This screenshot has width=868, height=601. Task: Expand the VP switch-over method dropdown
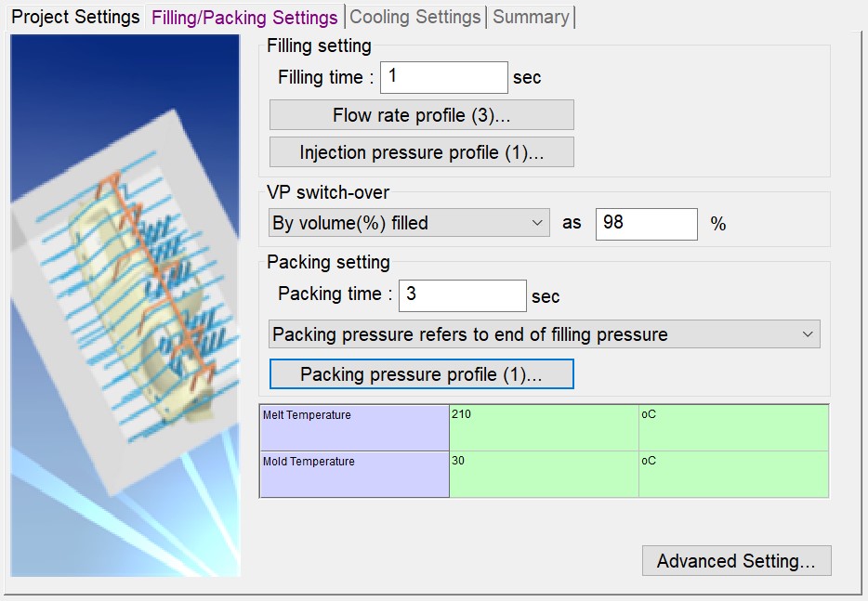408,223
